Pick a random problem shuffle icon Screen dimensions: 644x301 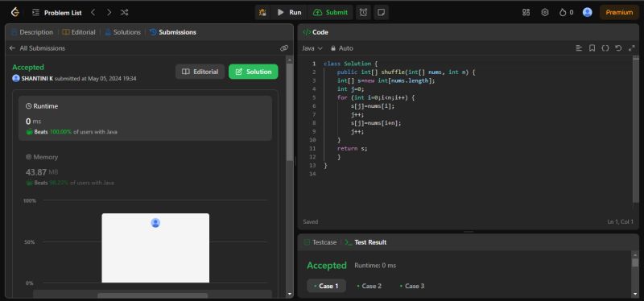pyautogui.click(x=125, y=12)
